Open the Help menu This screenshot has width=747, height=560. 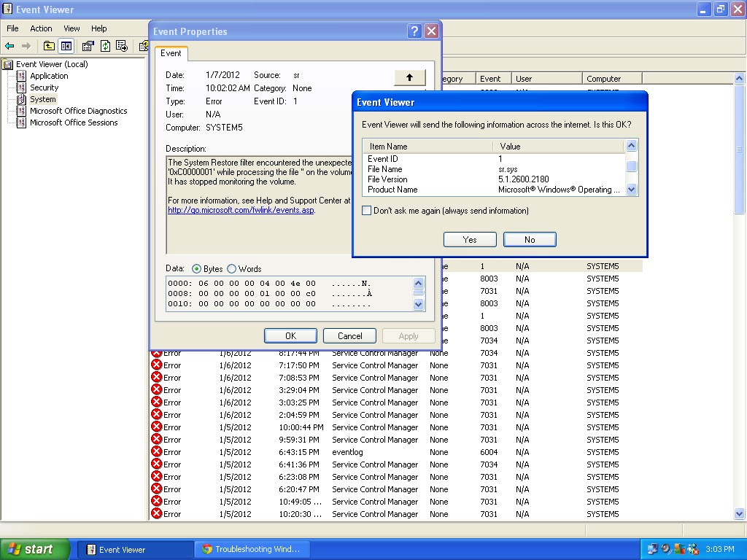point(98,28)
